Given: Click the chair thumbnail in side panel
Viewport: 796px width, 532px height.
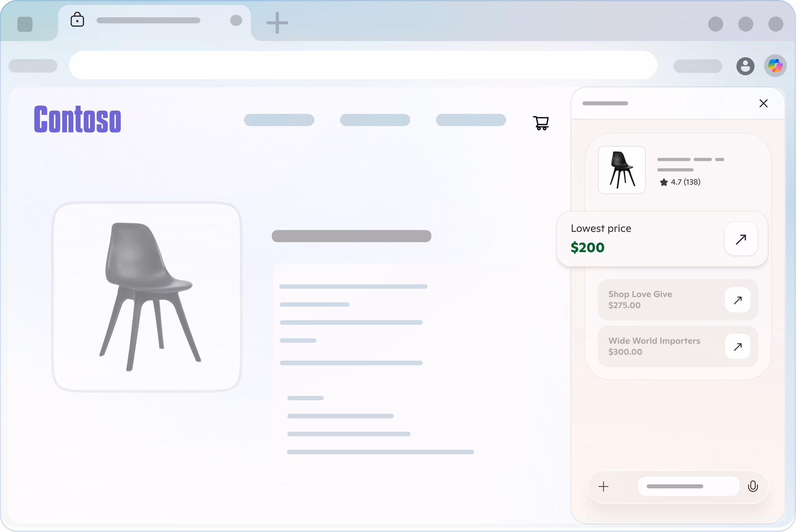Looking at the screenshot, I should point(621,170).
